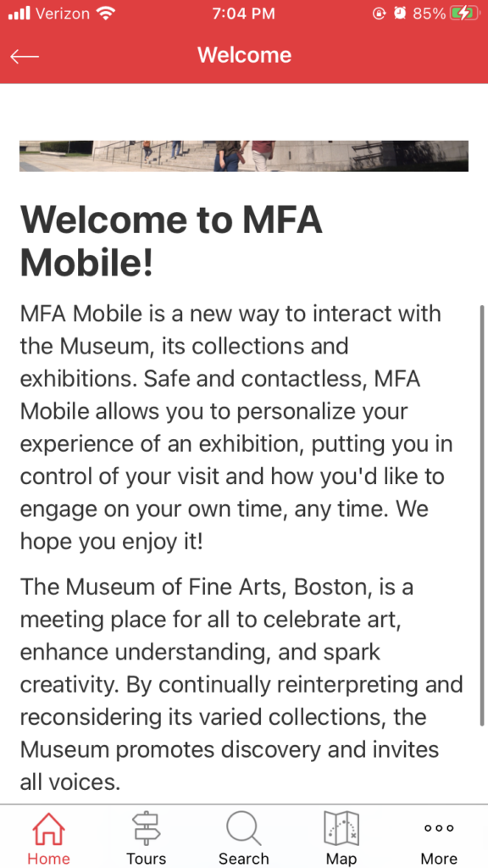
Task: Tap the back arrow in the header
Action: click(25, 56)
